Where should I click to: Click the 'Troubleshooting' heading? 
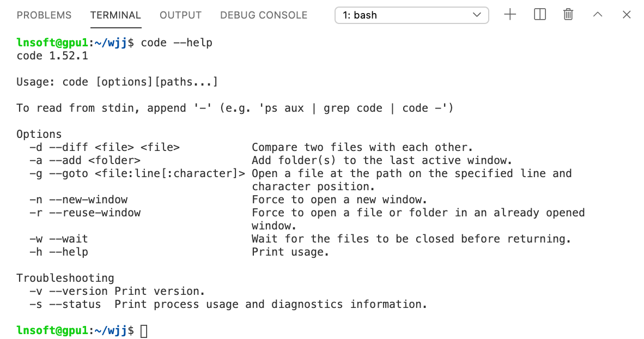65,278
